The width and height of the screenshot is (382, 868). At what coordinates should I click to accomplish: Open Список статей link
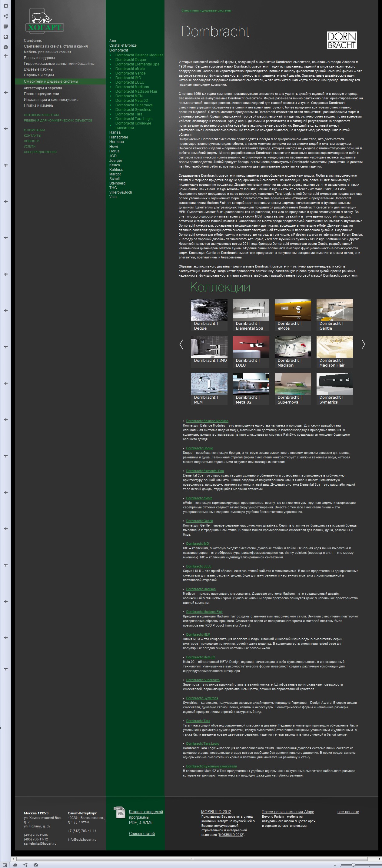pos(142,834)
